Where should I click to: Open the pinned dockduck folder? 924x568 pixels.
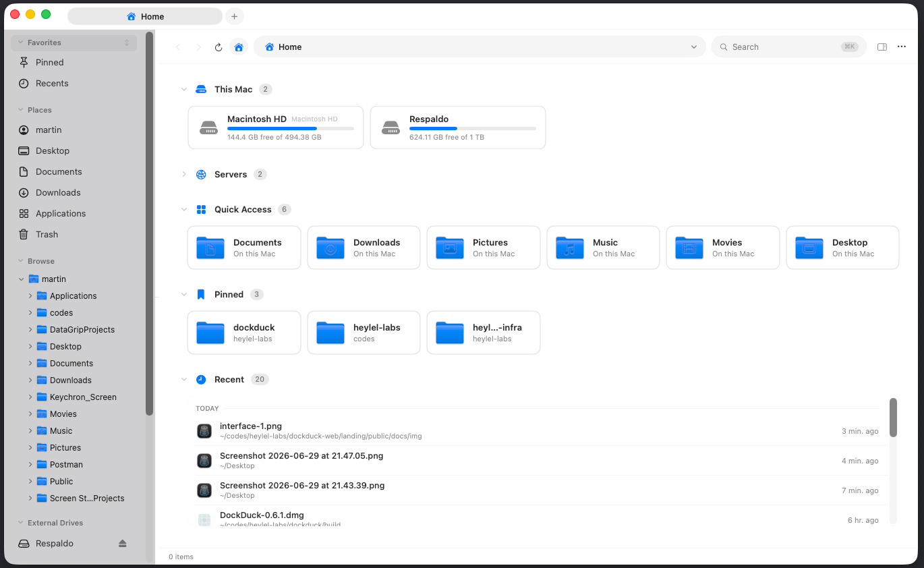click(244, 333)
